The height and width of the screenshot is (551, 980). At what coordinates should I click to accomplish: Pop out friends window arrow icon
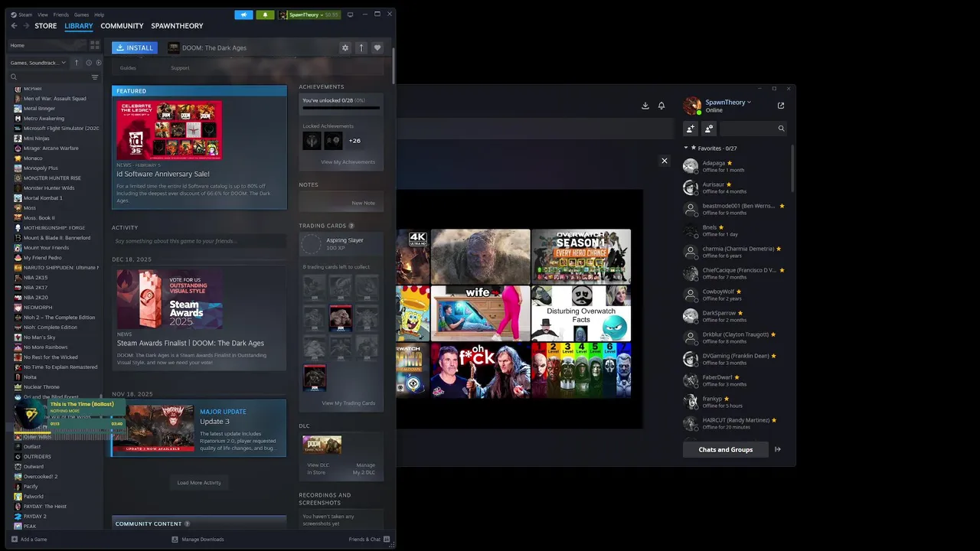coord(781,106)
